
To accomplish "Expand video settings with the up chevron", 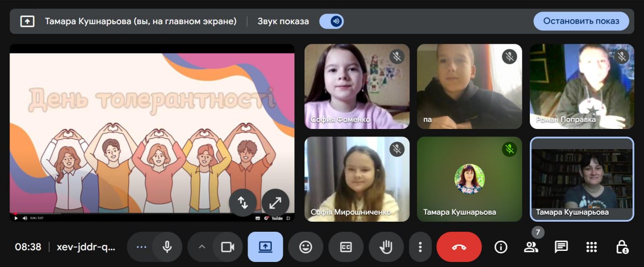I will click(202, 247).
